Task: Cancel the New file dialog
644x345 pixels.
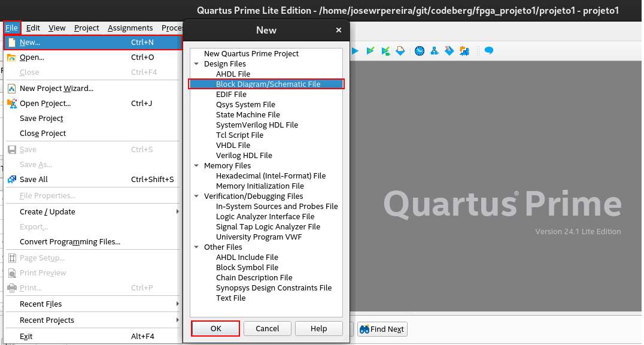Action: pyautogui.click(x=267, y=328)
